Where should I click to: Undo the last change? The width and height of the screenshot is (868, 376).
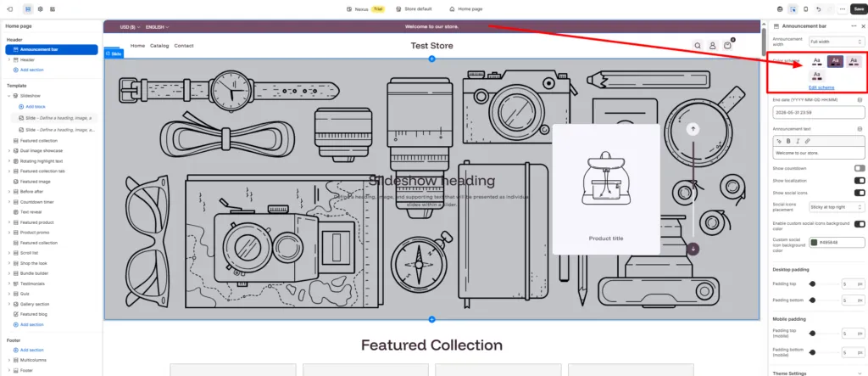coord(818,9)
